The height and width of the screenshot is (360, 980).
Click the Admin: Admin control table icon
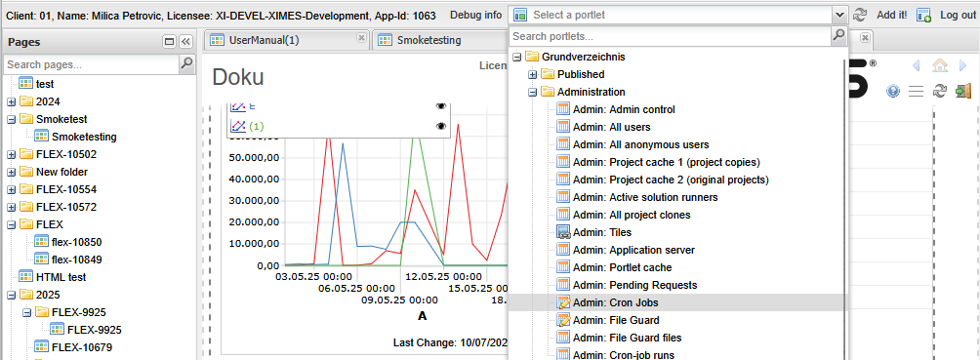[564, 109]
